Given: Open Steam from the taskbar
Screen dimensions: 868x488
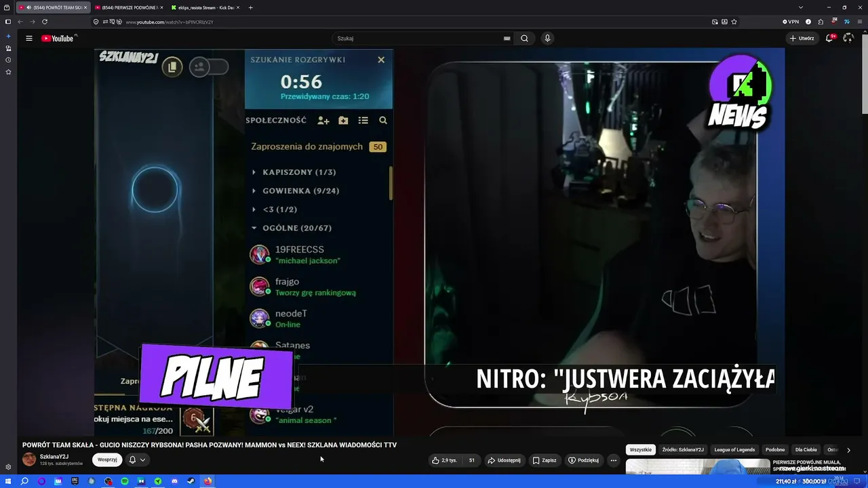Looking at the screenshot, I should [191, 481].
